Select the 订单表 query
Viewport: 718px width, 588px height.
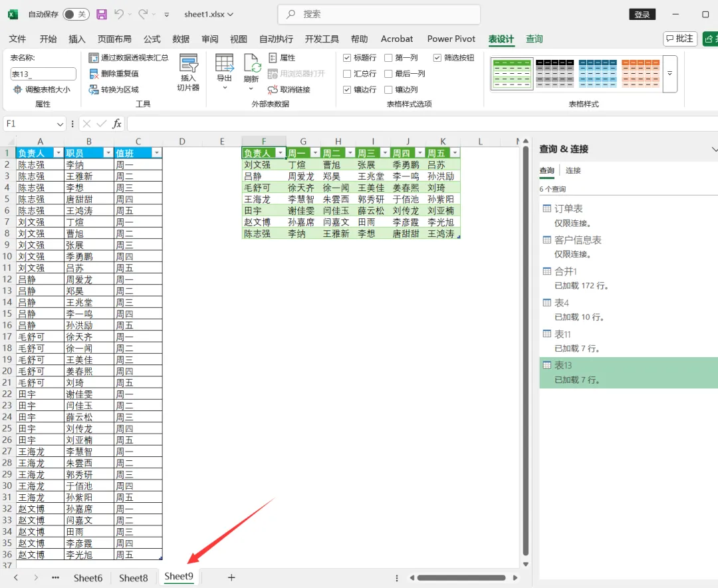click(x=629, y=216)
